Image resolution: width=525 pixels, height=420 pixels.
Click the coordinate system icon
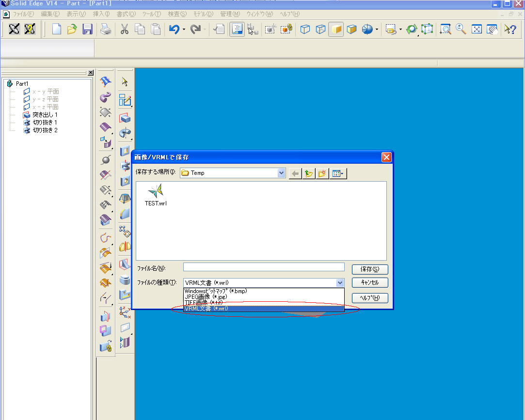tap(125, 312)
